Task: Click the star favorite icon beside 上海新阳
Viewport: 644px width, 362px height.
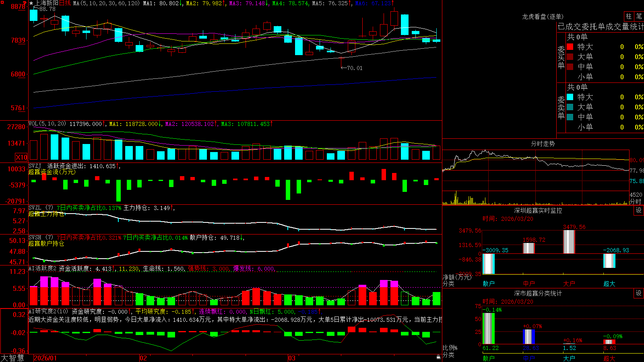Action: [x=31, y=3]
